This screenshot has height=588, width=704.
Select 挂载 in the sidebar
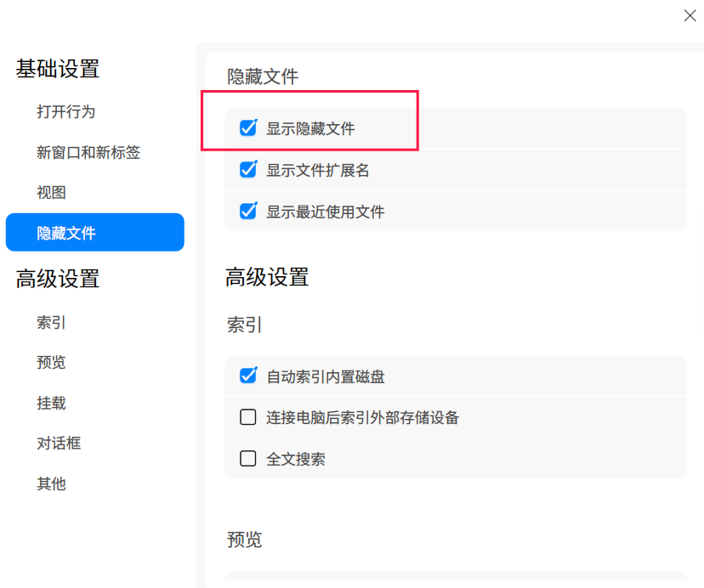[51, 403]
